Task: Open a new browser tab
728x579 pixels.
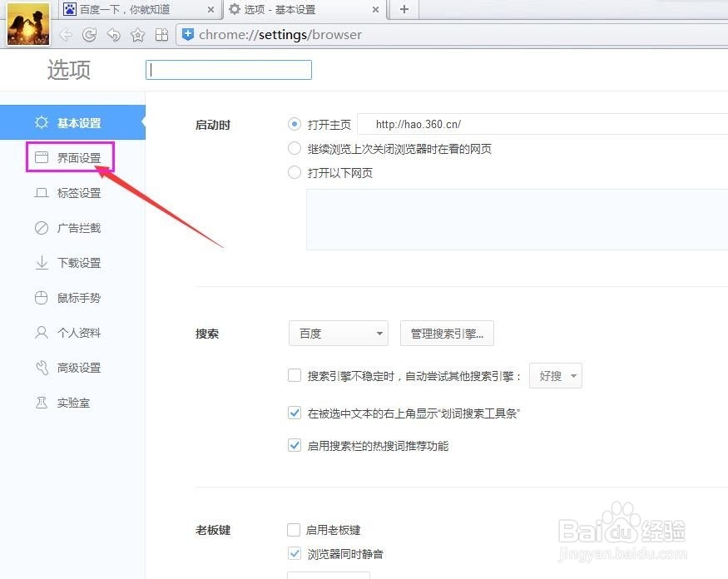Action: click(403, 10)
